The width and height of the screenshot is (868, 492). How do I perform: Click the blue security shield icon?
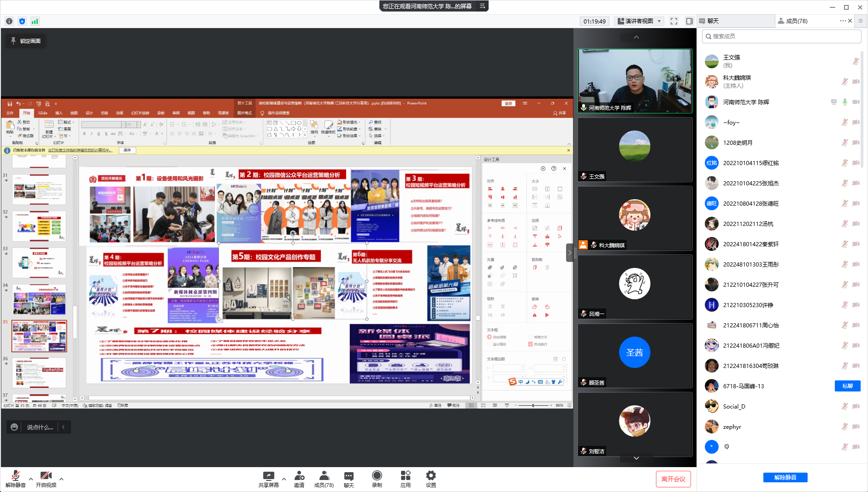pyautogui.click(x=22, y=21)
